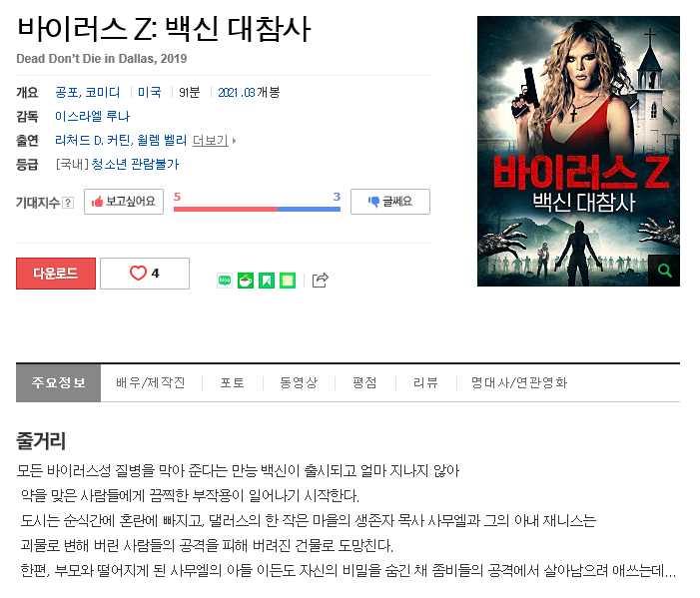This screenshot has width=700, height=598.
Task: Share to Naver blog speech-bubble icon
Action: [225, 281]
